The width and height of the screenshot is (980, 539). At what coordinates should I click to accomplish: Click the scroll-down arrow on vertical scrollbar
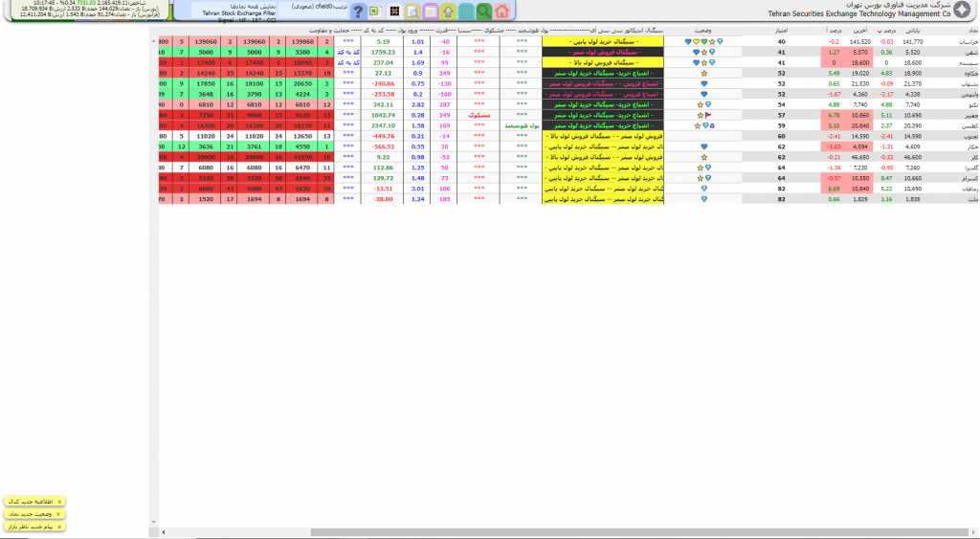153,524
